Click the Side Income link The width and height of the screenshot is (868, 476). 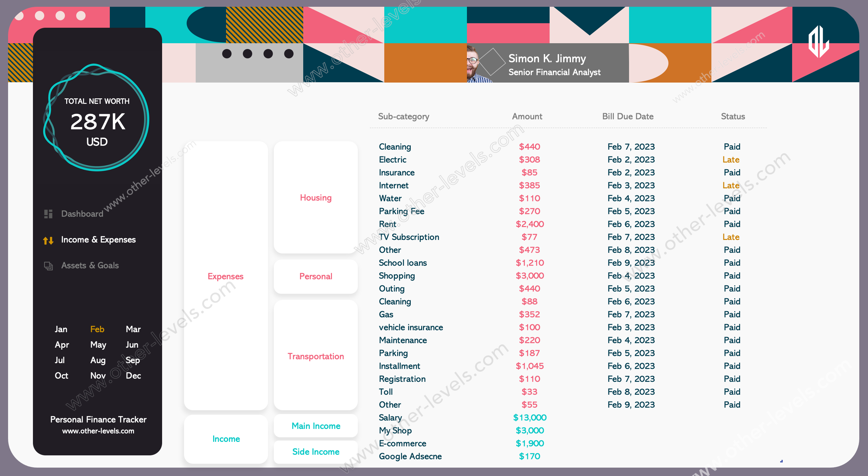click(x=317, y=452)
